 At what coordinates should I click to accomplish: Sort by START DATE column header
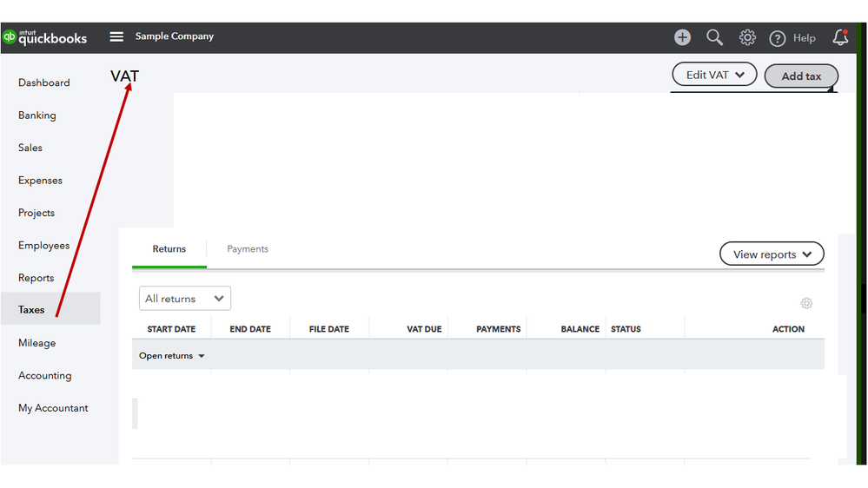pyautogui.click(x=172, y=328)
